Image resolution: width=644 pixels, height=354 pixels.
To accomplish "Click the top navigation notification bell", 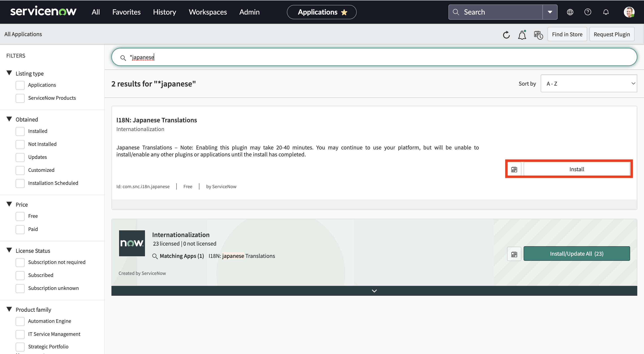I will point(606,12).
